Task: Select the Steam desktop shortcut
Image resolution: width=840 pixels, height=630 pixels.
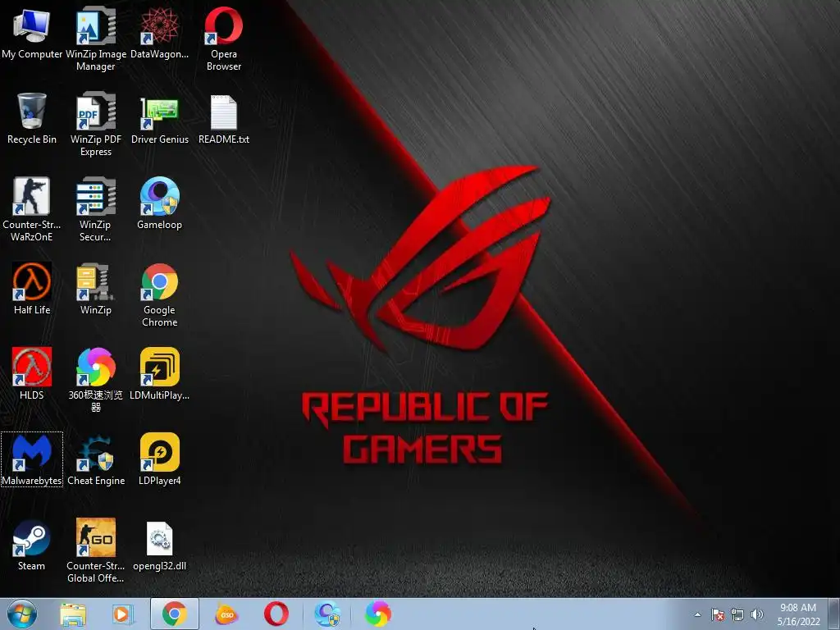Action: [32, 545]
